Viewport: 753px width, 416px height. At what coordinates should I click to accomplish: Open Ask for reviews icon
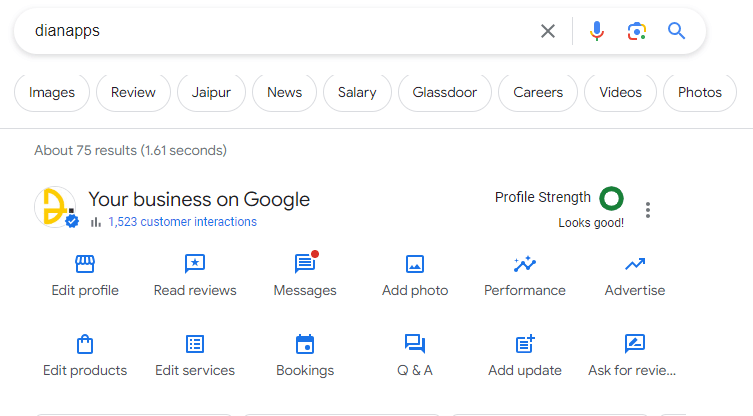[x=635, y=344]
